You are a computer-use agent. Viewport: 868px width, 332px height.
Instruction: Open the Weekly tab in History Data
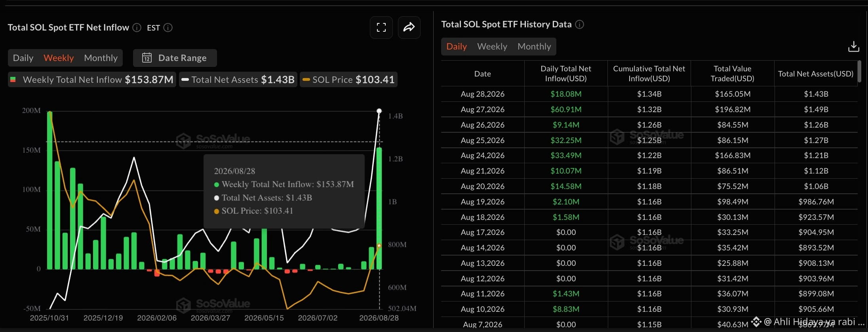coord(492,46)
